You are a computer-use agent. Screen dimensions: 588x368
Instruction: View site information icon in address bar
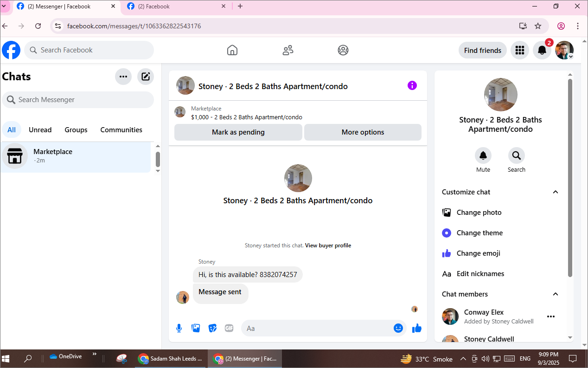click(x=58, y=26)
